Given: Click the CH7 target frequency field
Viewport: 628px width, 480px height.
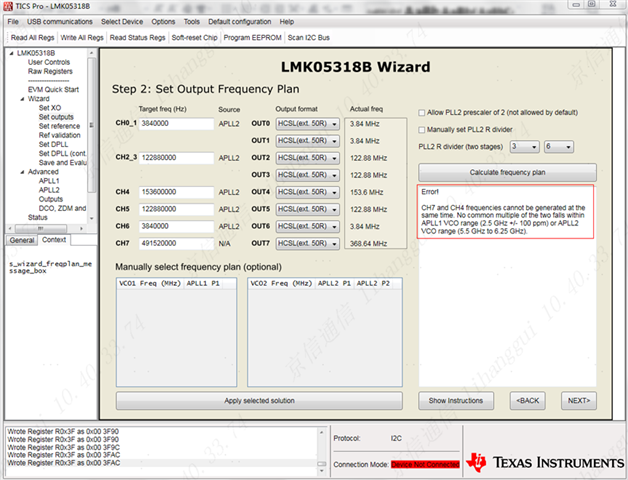Looking at the screenshot, I should coord(176,244).
